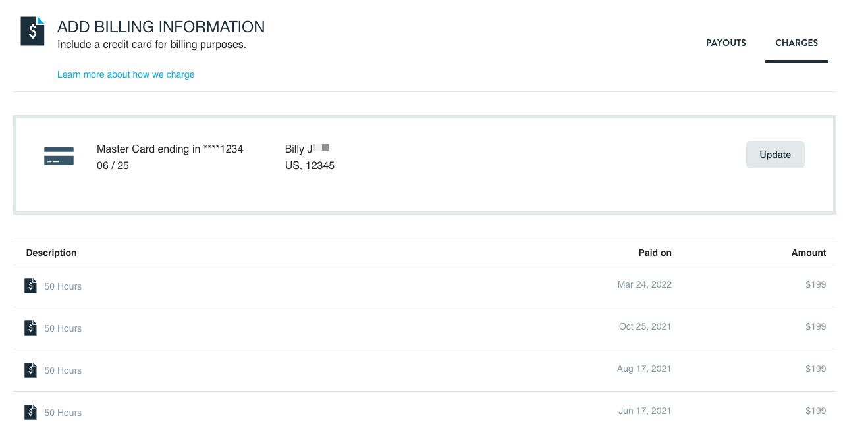Click the billing document icon beside the page title
Image resolution: width=868 pixels, height=433 pixels.
(32, 32)
